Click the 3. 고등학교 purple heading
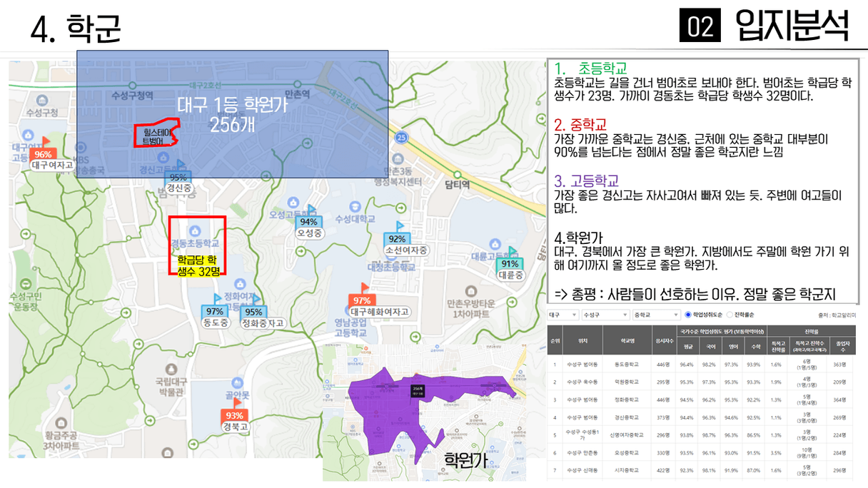868x488 pixels. tap(587, 180)
